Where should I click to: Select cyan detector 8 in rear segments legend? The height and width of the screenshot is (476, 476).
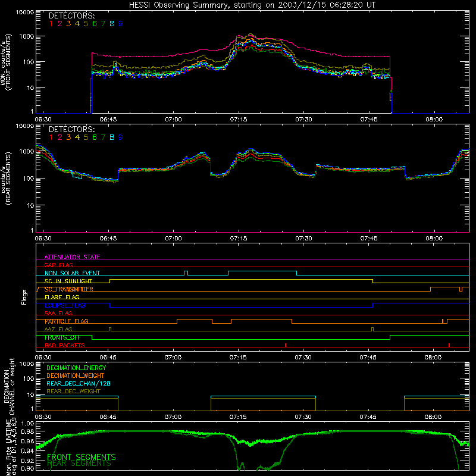[112, 137]
